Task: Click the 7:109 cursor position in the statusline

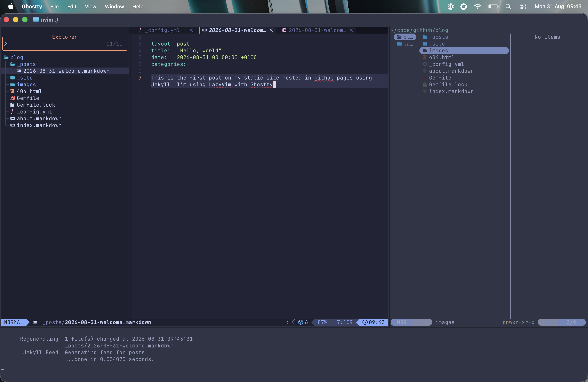Action: coord(345,322)
